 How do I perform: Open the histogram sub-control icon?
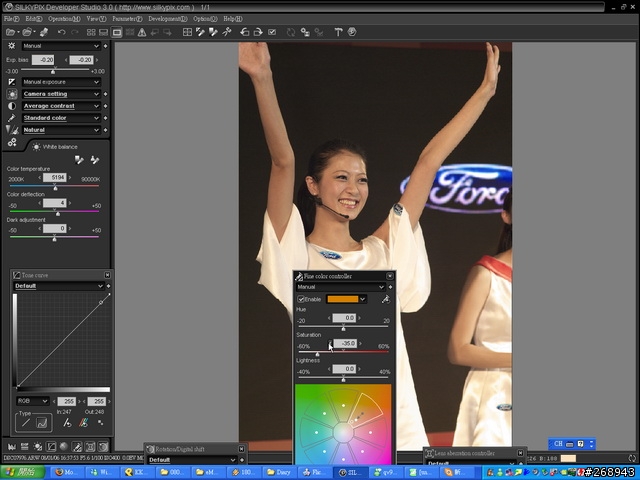coord(12,447)
